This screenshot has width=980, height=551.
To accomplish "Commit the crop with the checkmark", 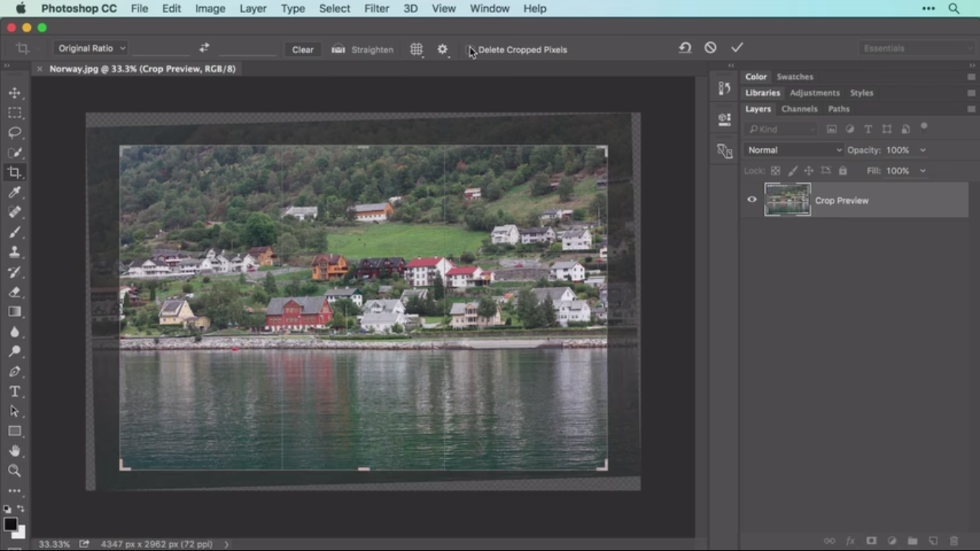I will pos(737,47).
